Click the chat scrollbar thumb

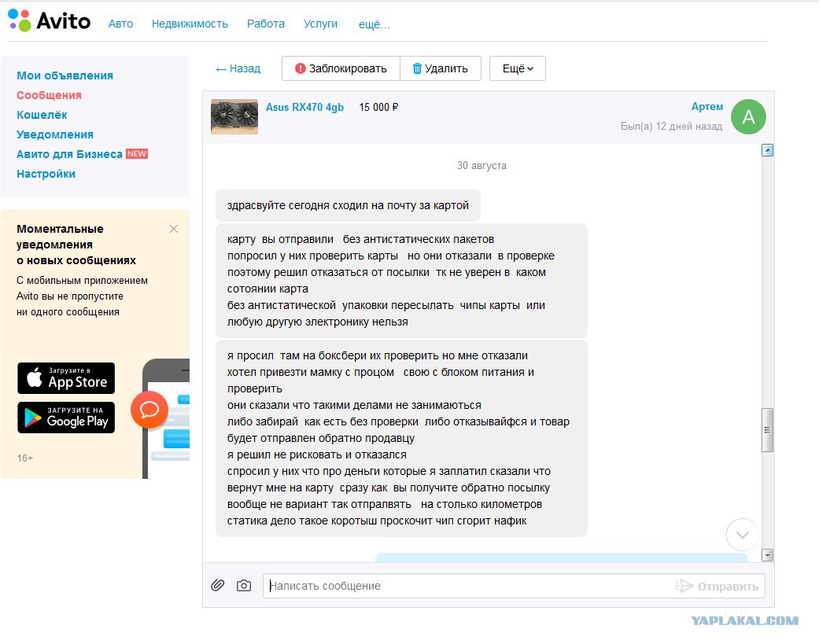pos(767,430)
